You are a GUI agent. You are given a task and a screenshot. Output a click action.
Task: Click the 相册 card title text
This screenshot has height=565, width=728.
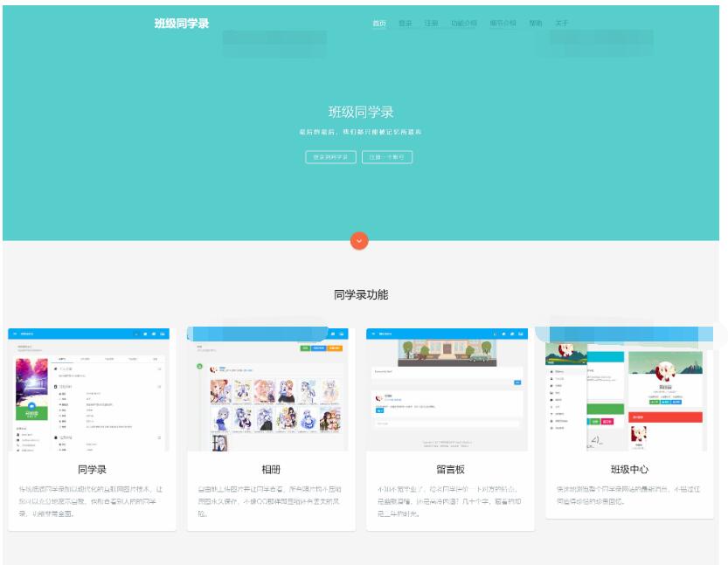coord(271,469)
